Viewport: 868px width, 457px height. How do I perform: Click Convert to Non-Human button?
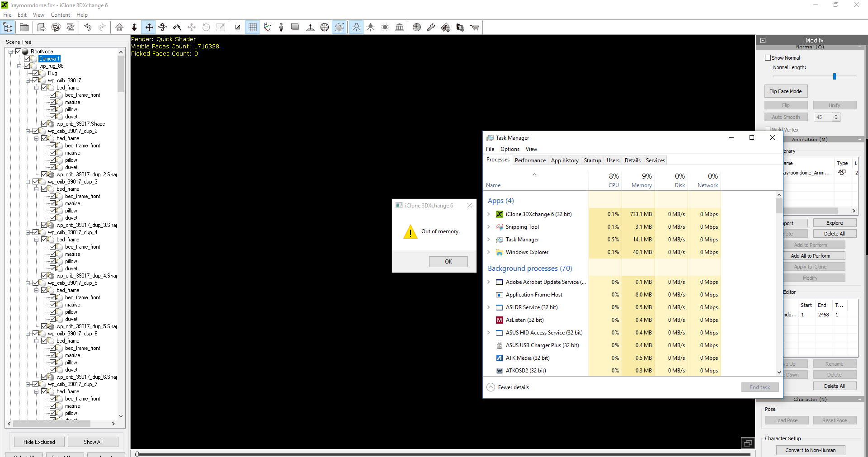(x=810, y=450)
